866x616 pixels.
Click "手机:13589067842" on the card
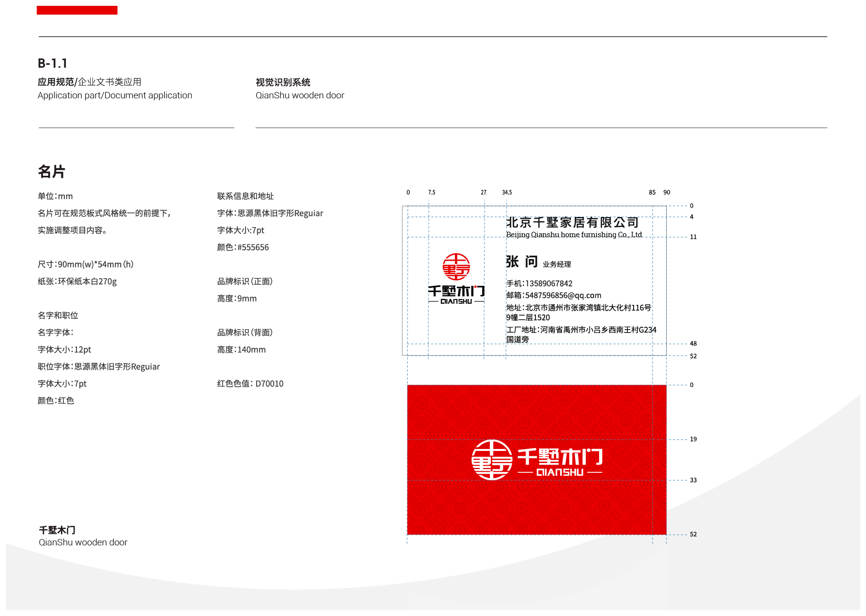coord(539,283)
